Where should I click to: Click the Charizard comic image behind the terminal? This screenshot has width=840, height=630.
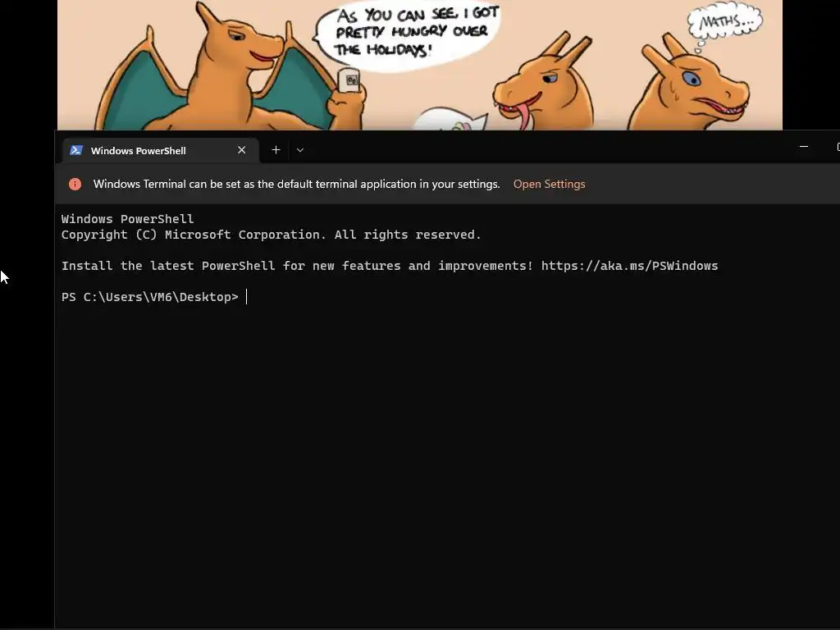pyautogui.click(x=419, y=65)
